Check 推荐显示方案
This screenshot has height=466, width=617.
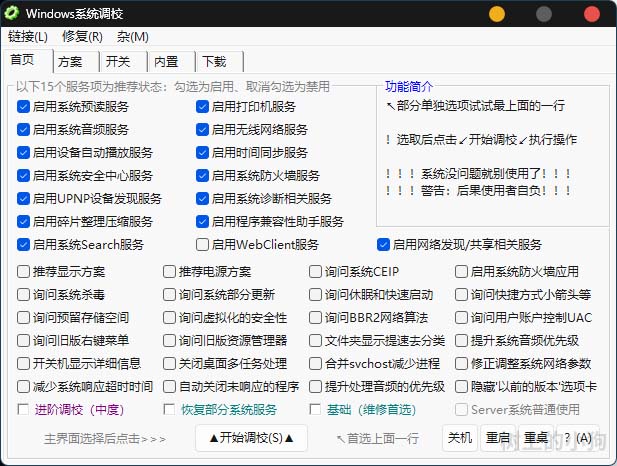[x=23, y=272]
